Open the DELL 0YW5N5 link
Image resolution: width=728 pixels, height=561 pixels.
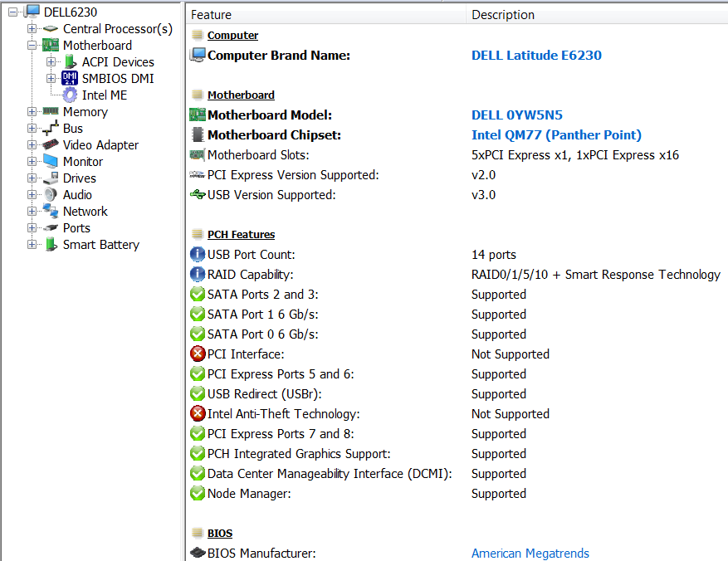click(x=517, y=115)
